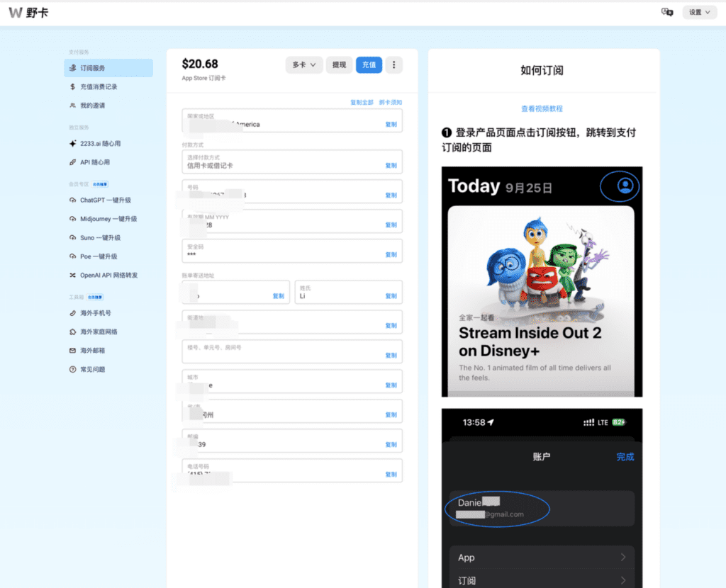This screenshot has width=726, height=588.
Task: Copy the first name field
Action: [278, 296]
